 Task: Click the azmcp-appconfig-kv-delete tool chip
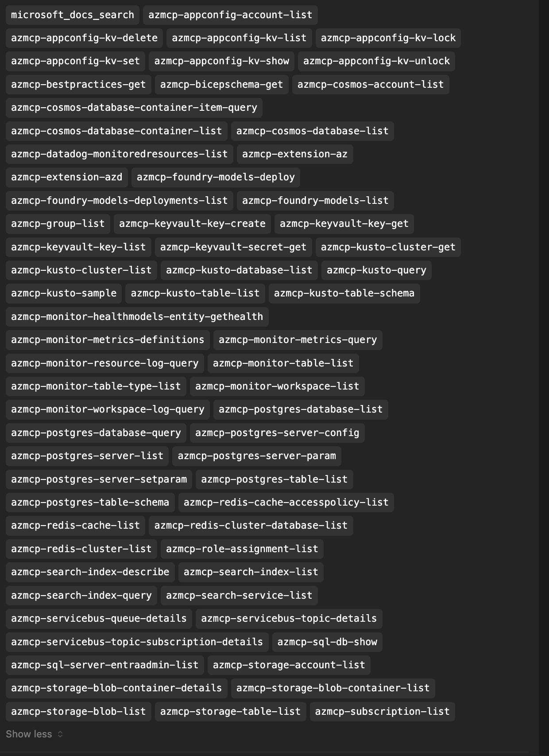[84, 38]
